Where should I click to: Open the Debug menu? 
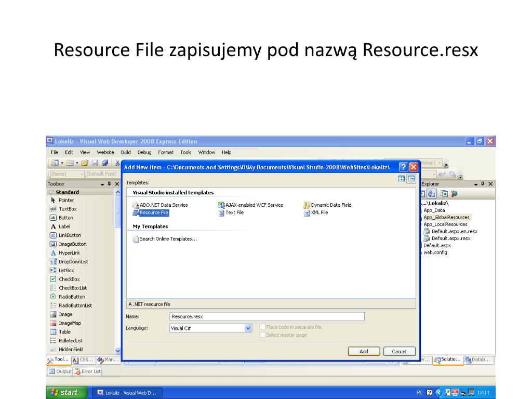point(144,152)
